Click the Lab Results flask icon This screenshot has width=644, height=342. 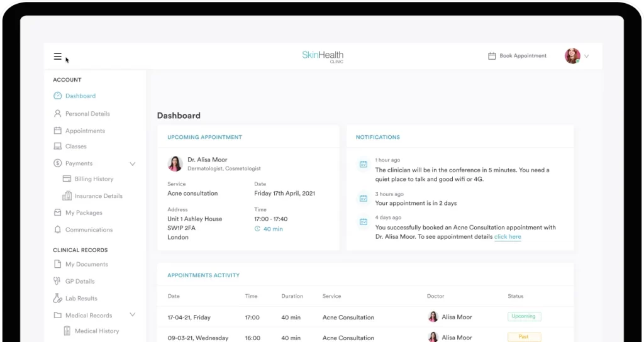[58, 299]
